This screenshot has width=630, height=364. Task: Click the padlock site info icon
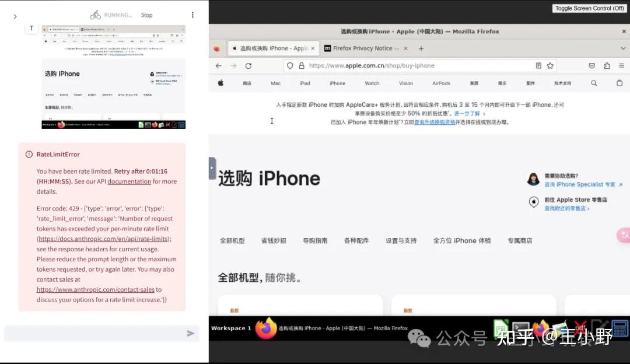pyautogui.click(x=302, y=66)
